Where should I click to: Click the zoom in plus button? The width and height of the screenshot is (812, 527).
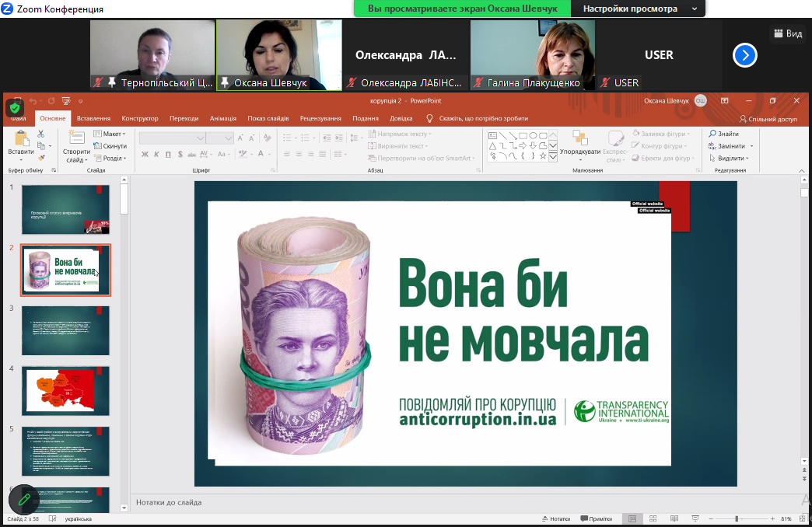tap(772, 518)
